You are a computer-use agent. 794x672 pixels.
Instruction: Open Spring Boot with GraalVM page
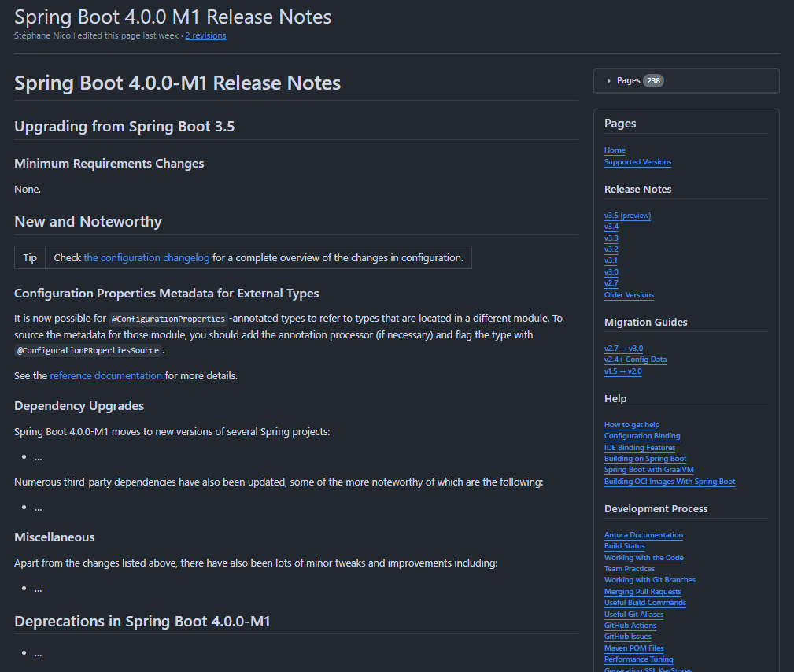coord(648,470)
